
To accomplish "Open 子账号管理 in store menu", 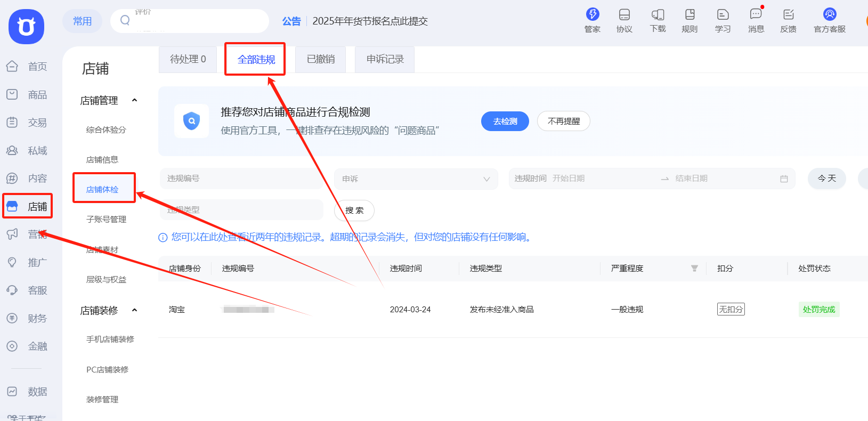I will tap(106, 220).
